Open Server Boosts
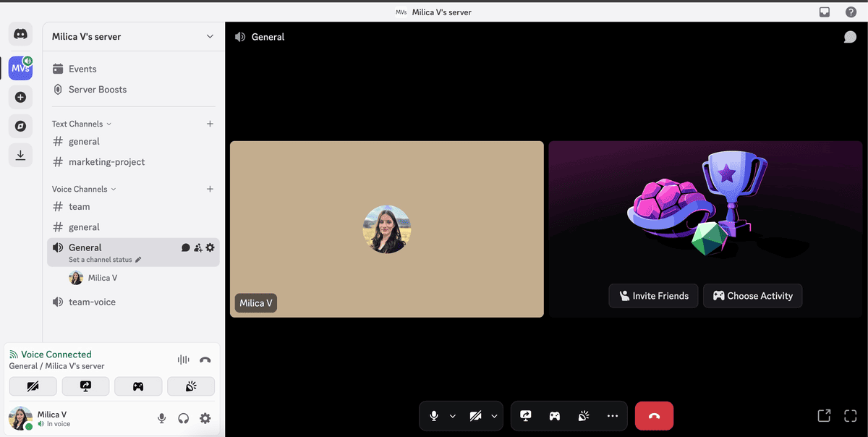 (x=134, y=89)
